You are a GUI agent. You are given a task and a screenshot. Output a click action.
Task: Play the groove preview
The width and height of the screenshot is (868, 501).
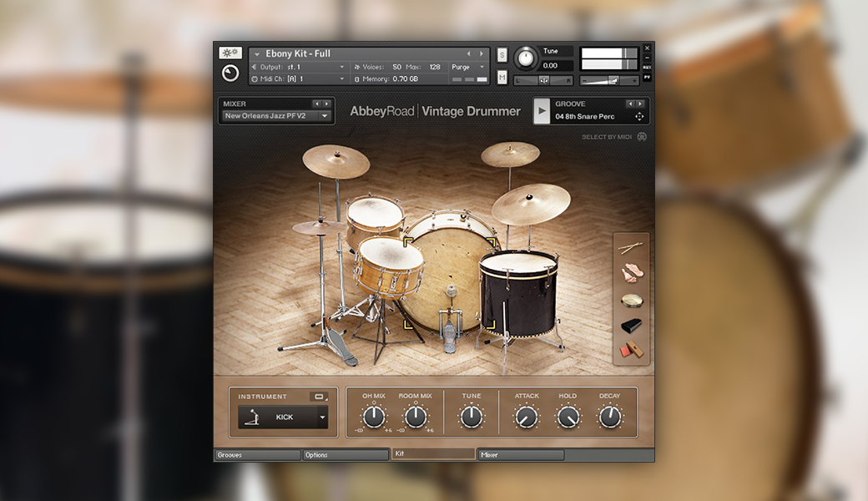[542, 111]
